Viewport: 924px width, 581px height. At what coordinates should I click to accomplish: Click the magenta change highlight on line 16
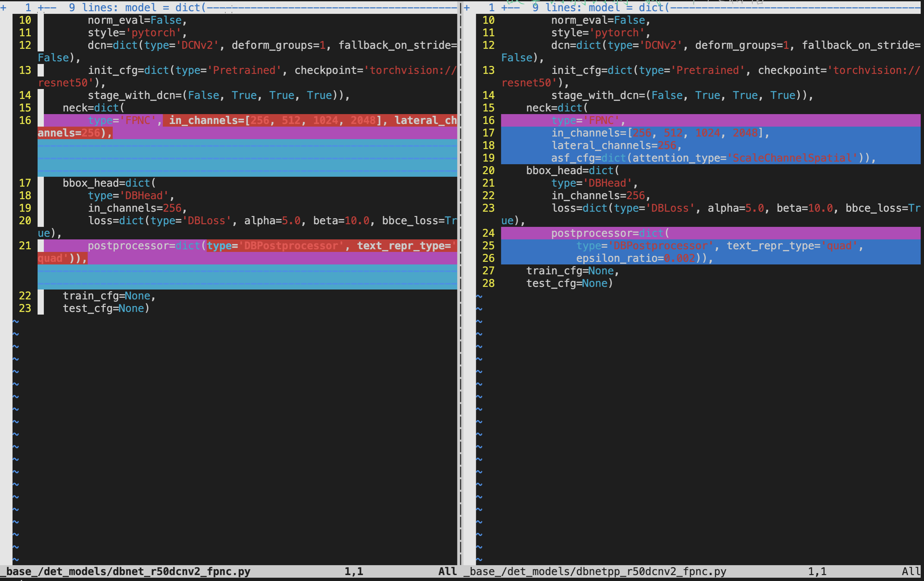[x=115, y=120]
